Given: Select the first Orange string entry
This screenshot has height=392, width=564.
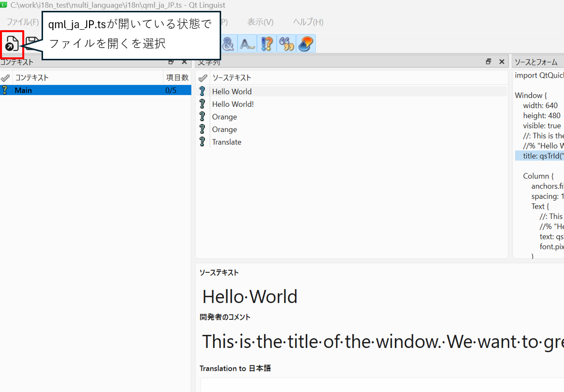Looking at the screenshot, I should pos(225,117).
